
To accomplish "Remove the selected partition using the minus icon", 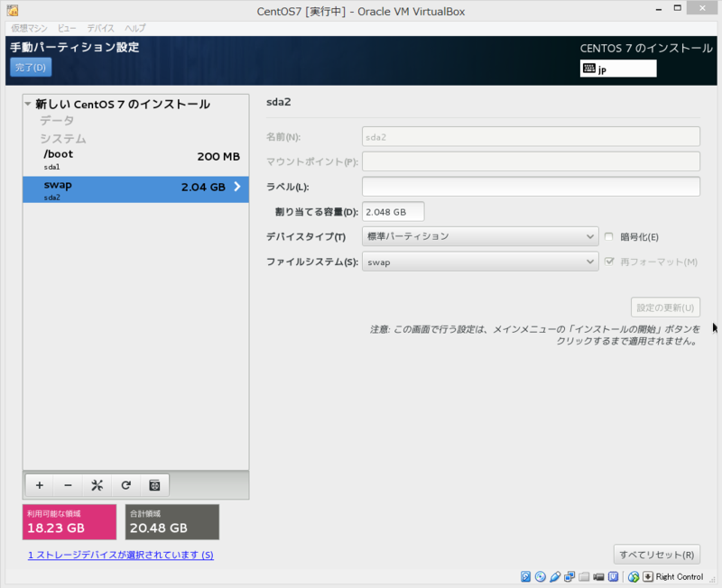I will [68, 485].
